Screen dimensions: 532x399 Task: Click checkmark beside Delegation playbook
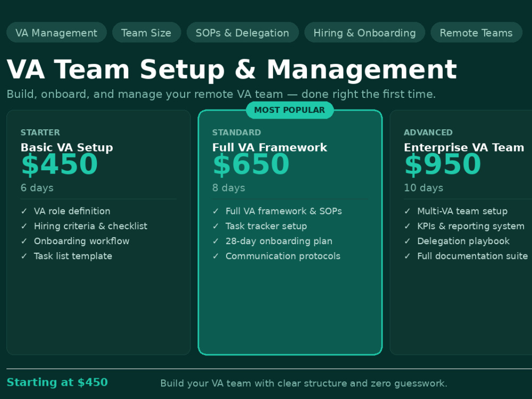408,241
